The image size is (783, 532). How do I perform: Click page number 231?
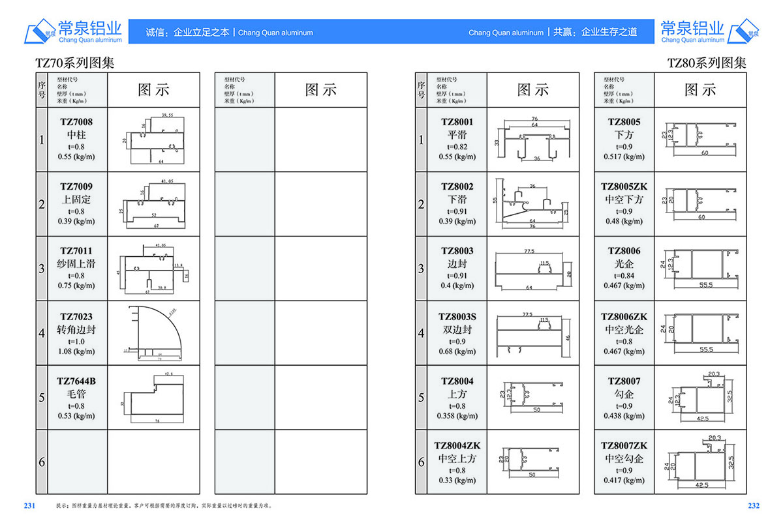click(x=29, y=506)
